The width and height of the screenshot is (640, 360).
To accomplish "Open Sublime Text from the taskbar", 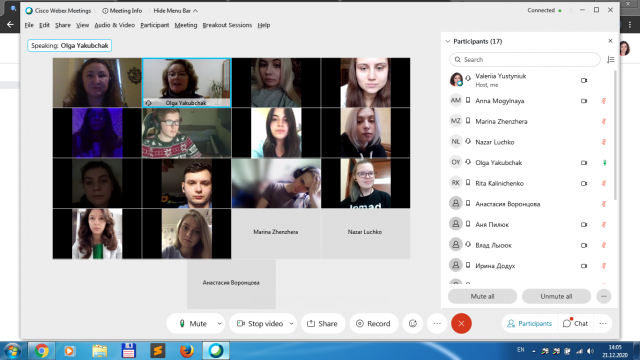I will 158,351.
